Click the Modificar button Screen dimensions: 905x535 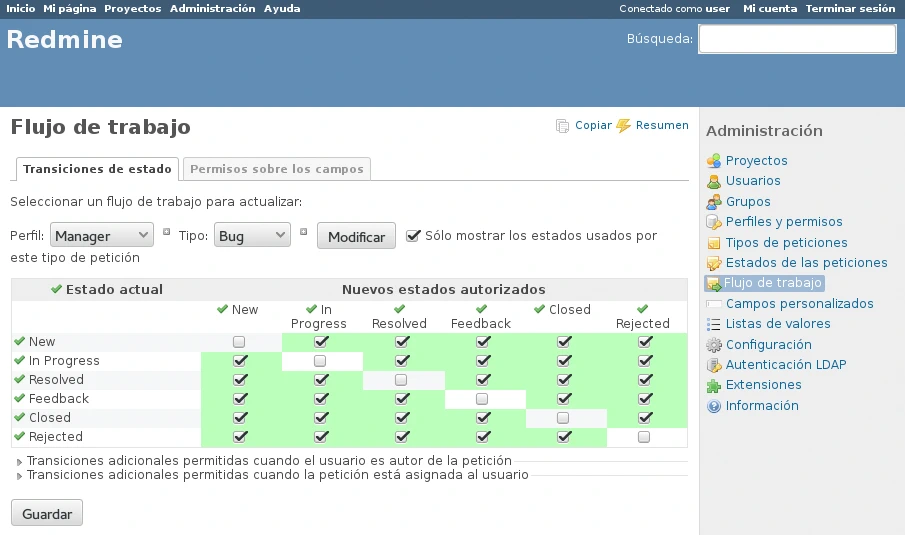click(356, 237)
